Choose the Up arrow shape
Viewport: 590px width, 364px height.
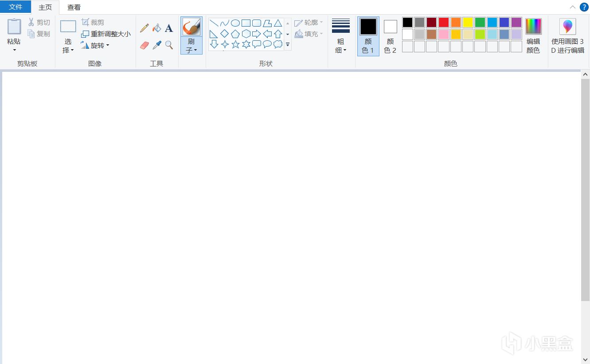tap(278, 34)
